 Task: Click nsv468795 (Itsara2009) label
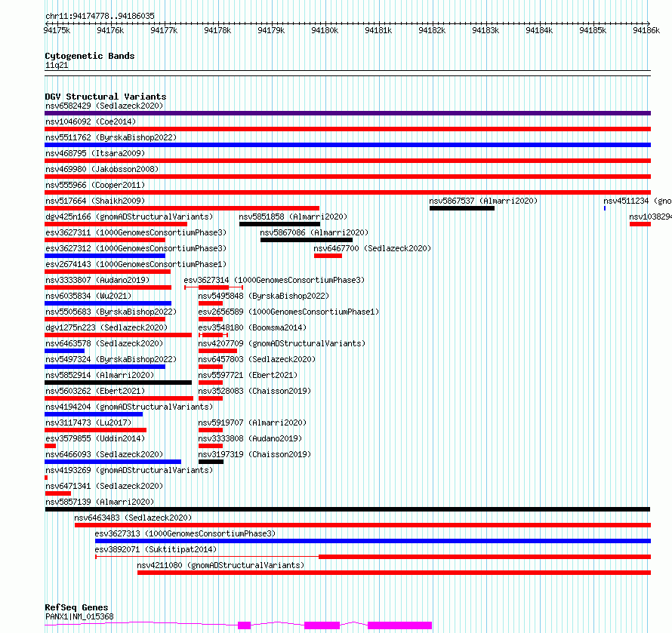[x=95, y=153]
